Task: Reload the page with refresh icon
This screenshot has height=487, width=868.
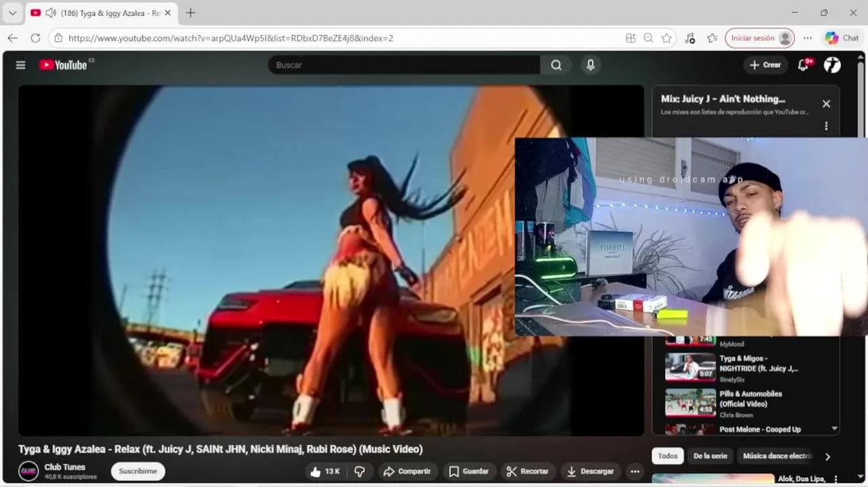Action: (x=35, y=38)
